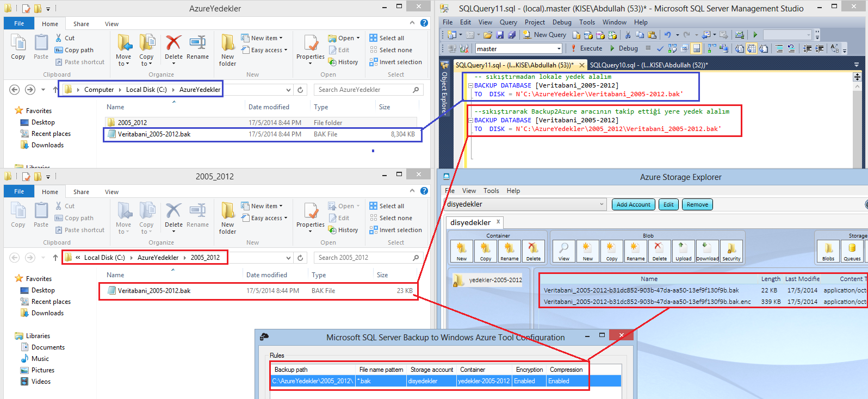Image resolution: width=868 pixels, height=399 pixels.
Task: Open the master database dropdown in SSMS
Action: click(x=559, y=49)
